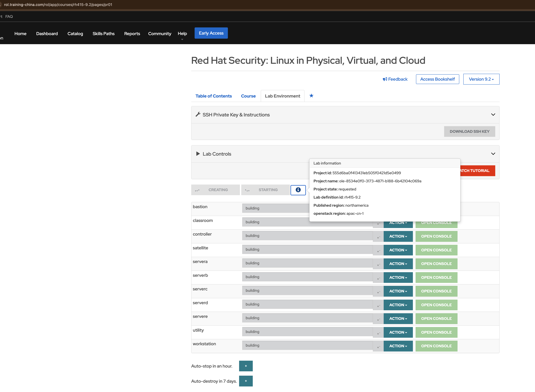535x392 pixels.
Task: Switch to the Course tab
Action: [x=248, y=96]
